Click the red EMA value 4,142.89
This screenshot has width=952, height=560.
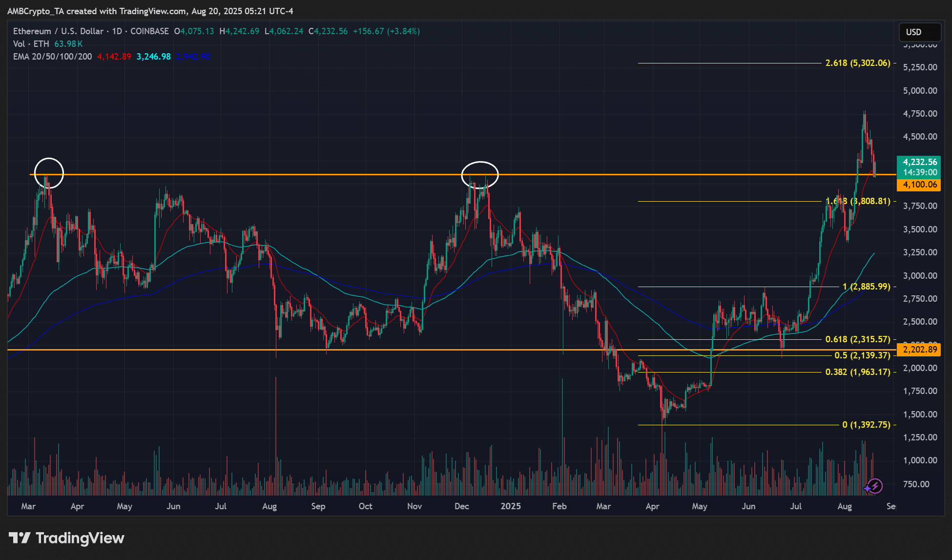pyautogui.click(x=114, y=57)
